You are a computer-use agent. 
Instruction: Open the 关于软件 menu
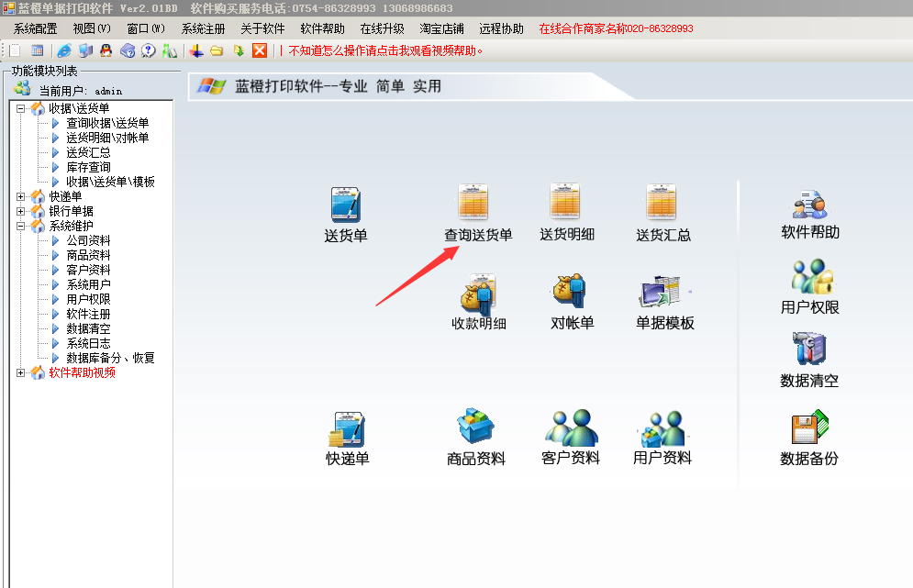[x=262, y=28]
